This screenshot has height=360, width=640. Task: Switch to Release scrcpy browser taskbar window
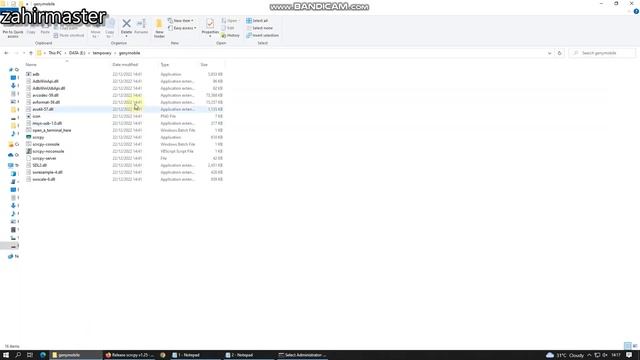(130, 355)
